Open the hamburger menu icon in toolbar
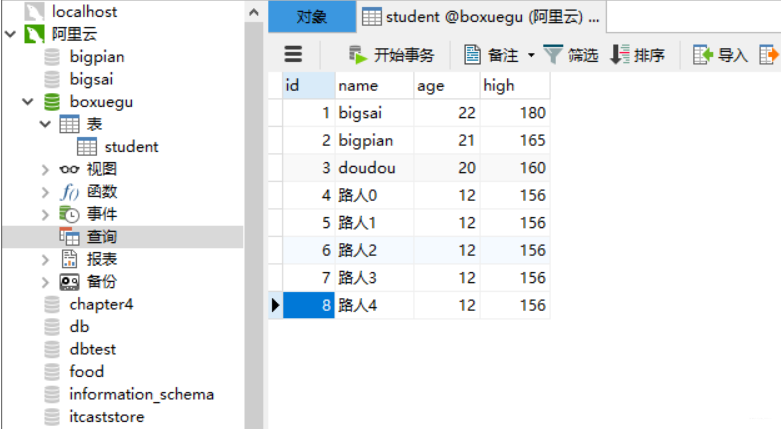The width and height of the screenshot is (781, 429). [293, 55]
